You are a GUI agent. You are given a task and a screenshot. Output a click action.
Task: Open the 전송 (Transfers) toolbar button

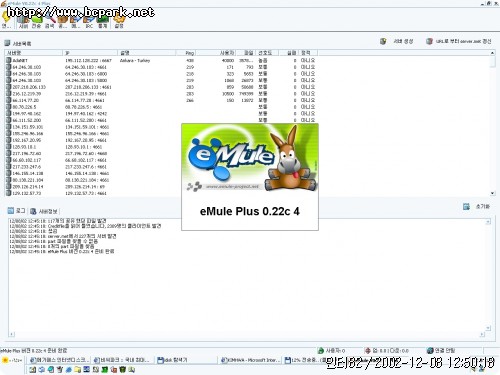36,21
